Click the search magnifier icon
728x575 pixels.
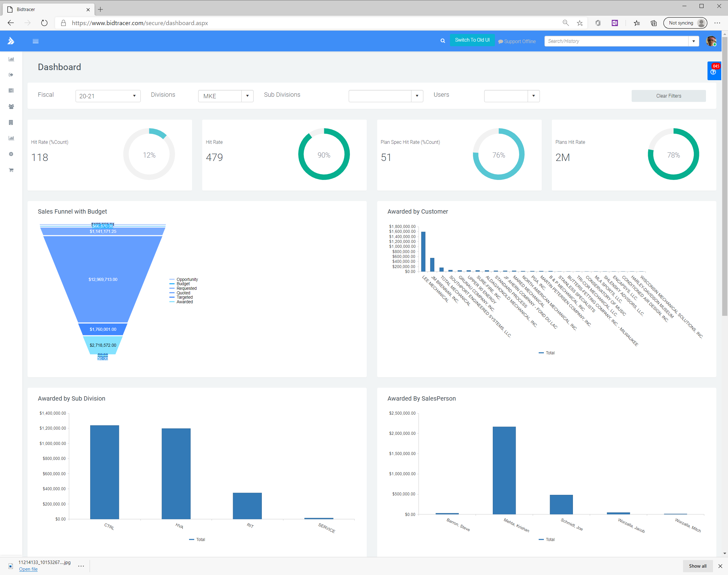tap(443, 41)
